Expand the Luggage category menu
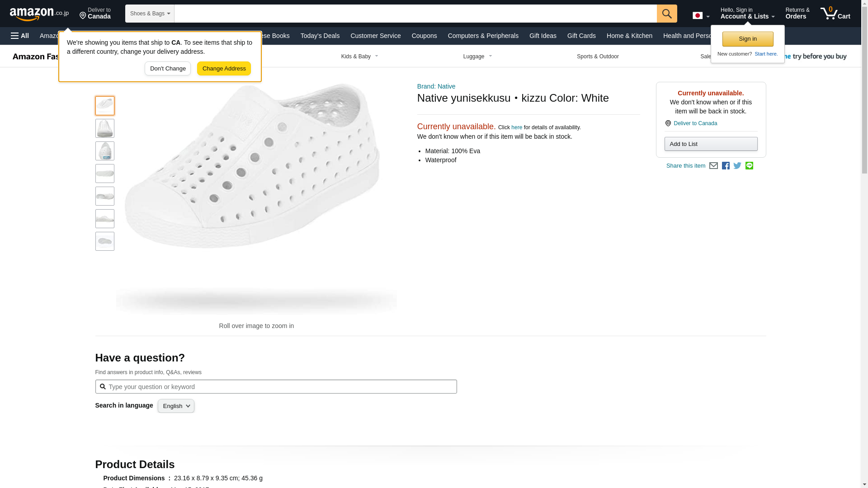This screenshot has height=488, width=868. click(x=477, y=56)
